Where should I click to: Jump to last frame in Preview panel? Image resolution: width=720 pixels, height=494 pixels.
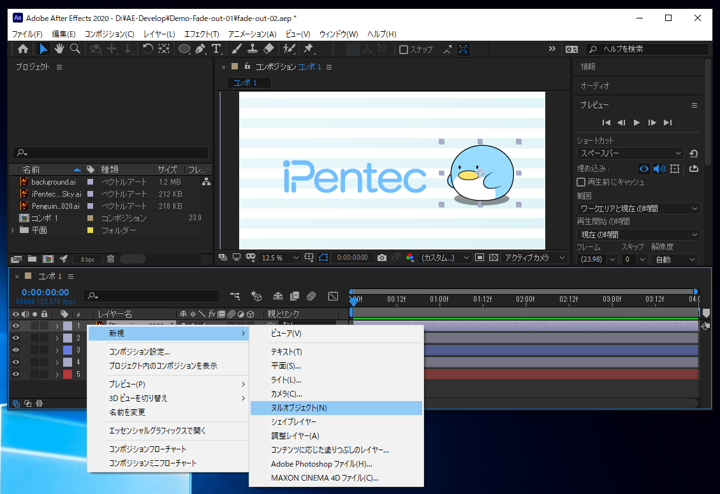pyautogui.click(x=668, y=123)
